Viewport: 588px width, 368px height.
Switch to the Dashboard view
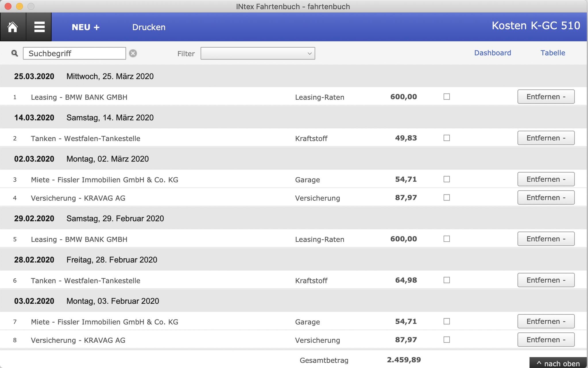492,53
